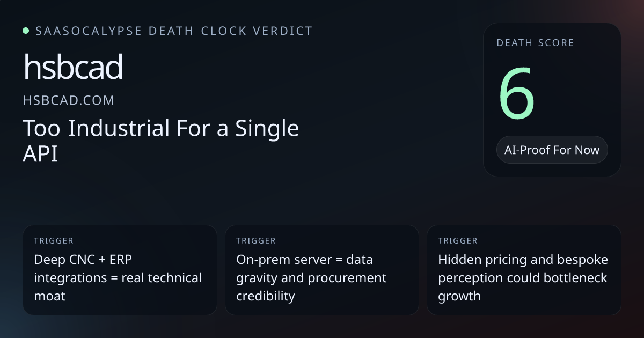Click the word SAASOCALYPSE in the header
Screen dimensions: 644x338
click(x=89, y=31)
